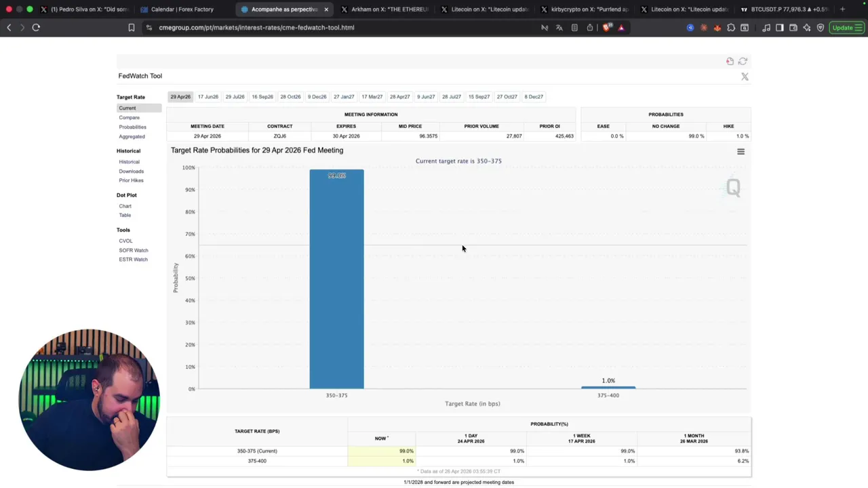This screenshot has height=488, width=868.
Task: Close the active Acompanhe as perspectivas tab
Action: pos(326,9)
